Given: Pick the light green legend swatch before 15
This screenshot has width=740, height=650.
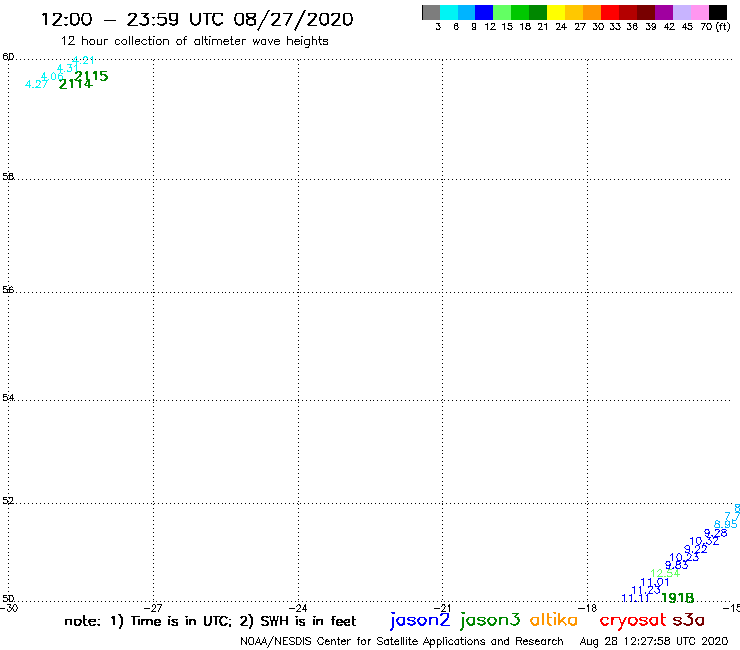Looking at the screenshot, I should coord(502,12).
